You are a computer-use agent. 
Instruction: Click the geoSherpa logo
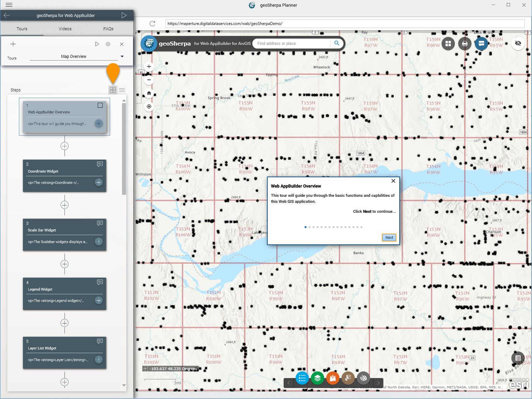[x=149, y=44]
